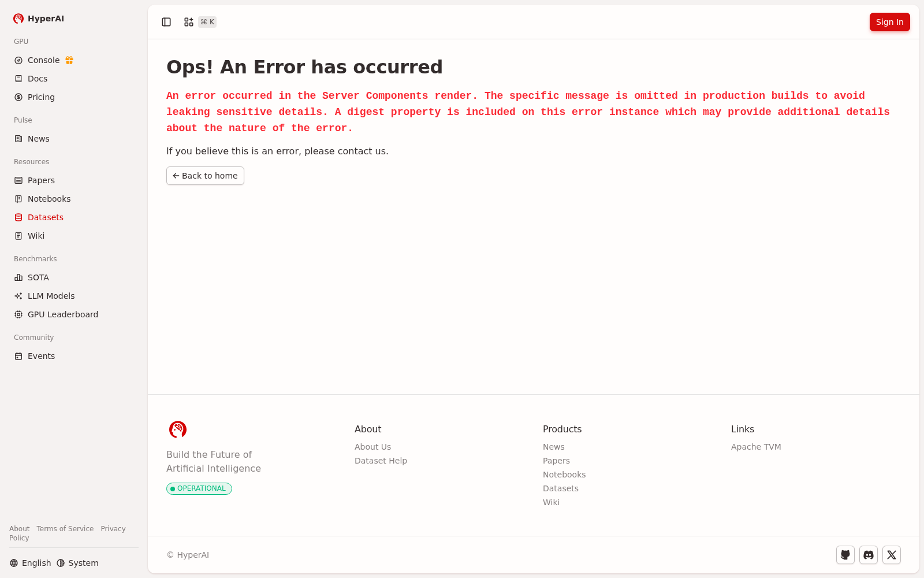This screenshot has height=578, width=924.
Task: Click the Docs book icon
Action: (18, 79)
